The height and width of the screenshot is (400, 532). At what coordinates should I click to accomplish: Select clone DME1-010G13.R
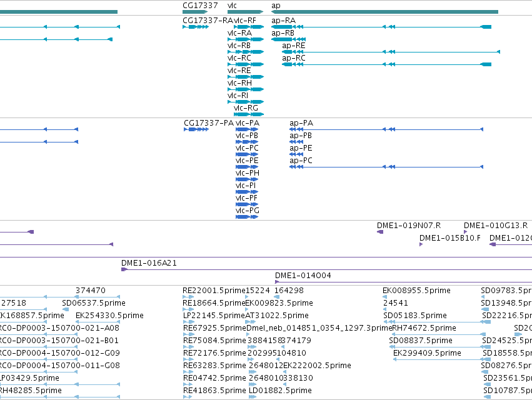tap(496, 226)
